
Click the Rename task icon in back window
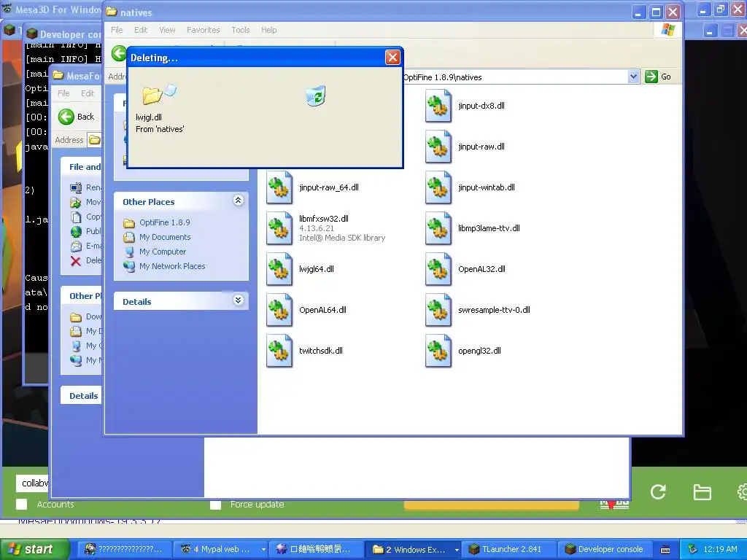coord(76,187)
